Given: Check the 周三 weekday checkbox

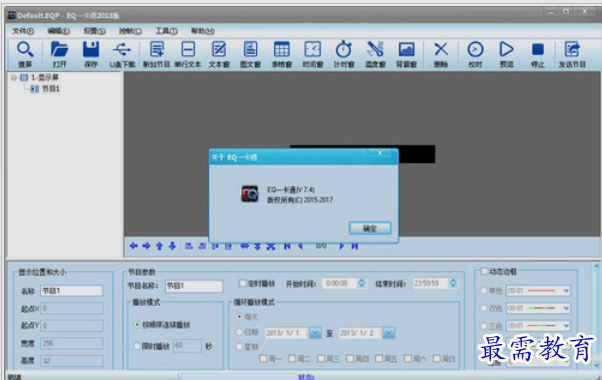Looking at the screenshot, I should (321, 359).
